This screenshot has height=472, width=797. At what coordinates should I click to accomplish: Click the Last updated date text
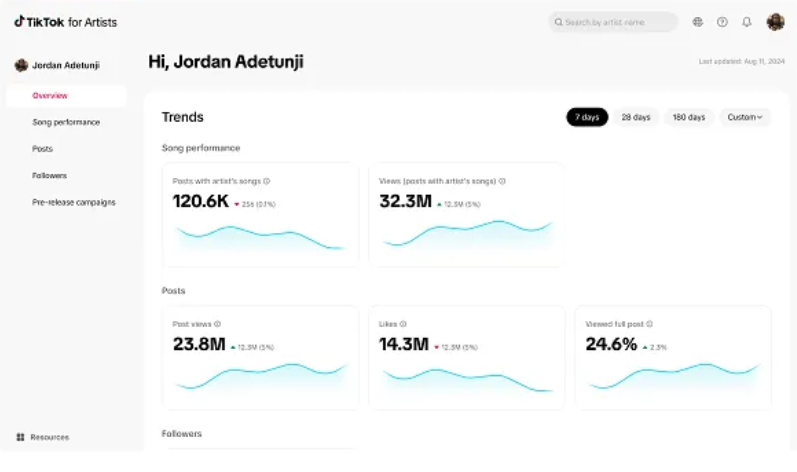(x=742, y=61)
